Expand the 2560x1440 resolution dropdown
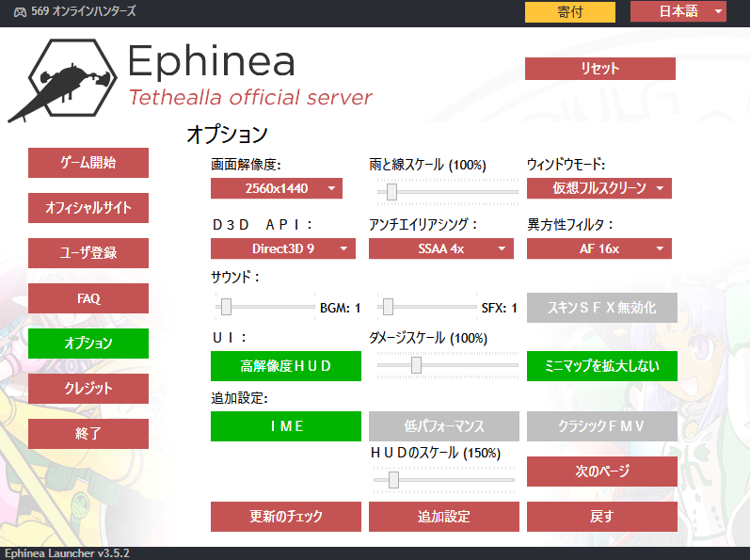Viewport: 750px width, 560px height. [x=277, y=188]
